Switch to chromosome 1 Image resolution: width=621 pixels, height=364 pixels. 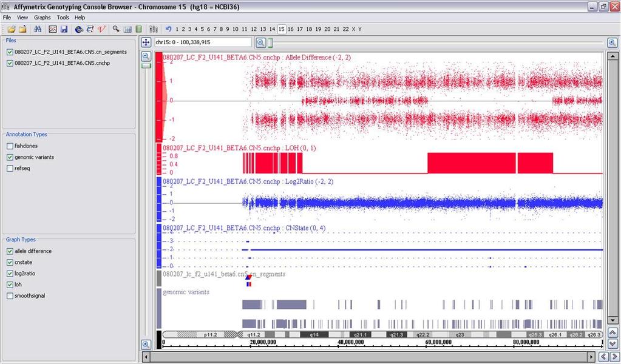177,29
